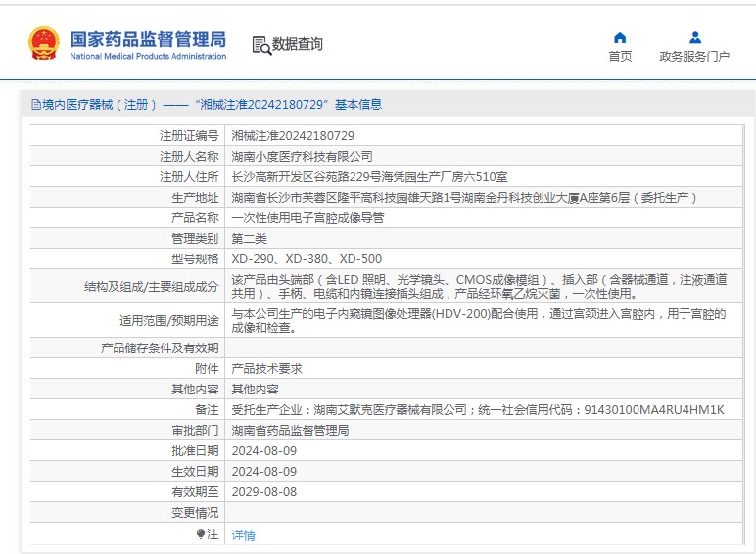Click the 数据查询 magnifier document icon

tap(260, 45)
